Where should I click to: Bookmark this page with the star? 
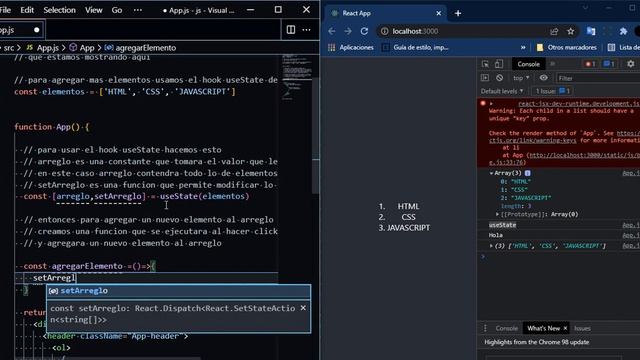point(571,31)
